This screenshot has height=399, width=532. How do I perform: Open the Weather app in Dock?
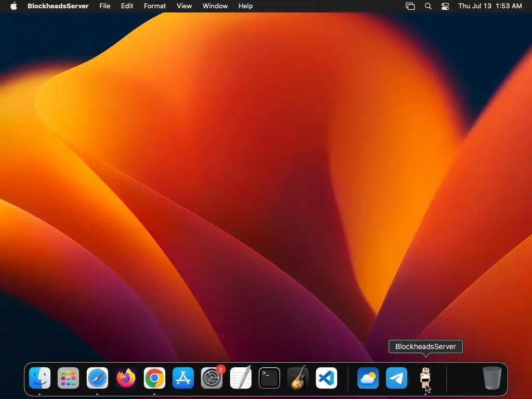368,378
